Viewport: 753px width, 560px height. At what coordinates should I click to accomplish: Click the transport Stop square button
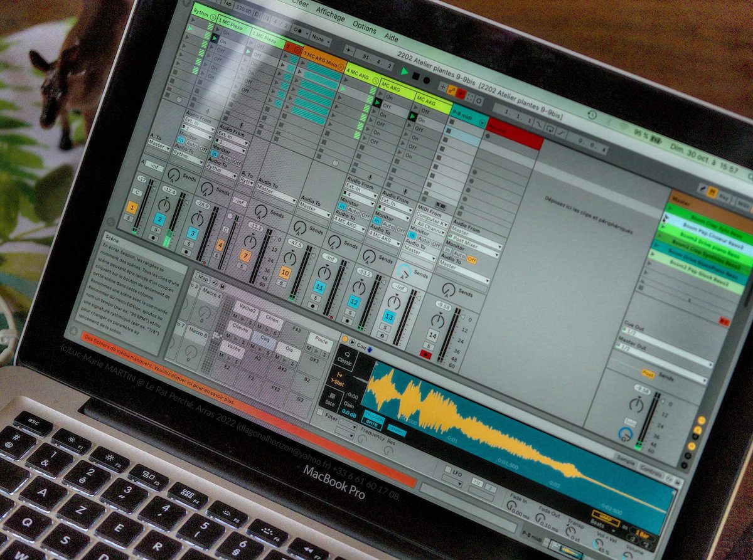pos(415,75)
